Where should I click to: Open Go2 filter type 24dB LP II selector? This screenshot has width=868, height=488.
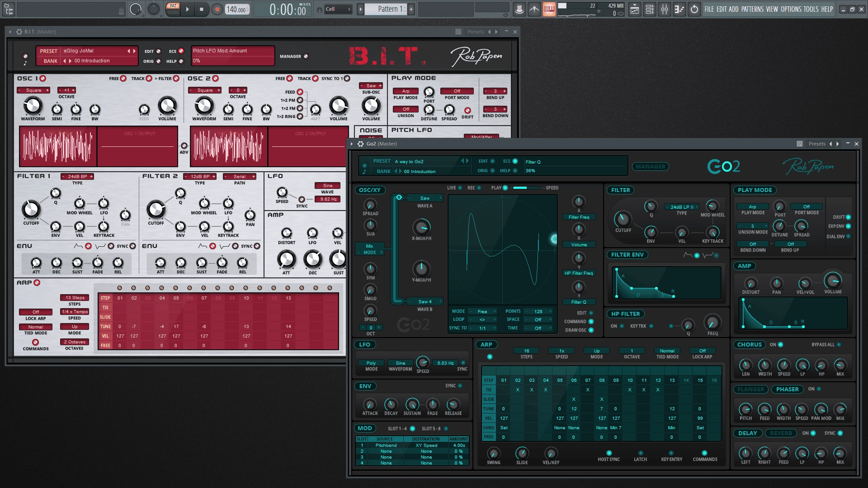[682, 207]
